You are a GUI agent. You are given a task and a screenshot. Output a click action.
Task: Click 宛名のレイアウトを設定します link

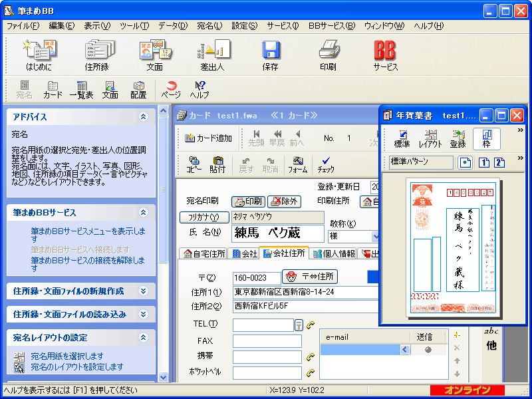[x=77, y=367]
